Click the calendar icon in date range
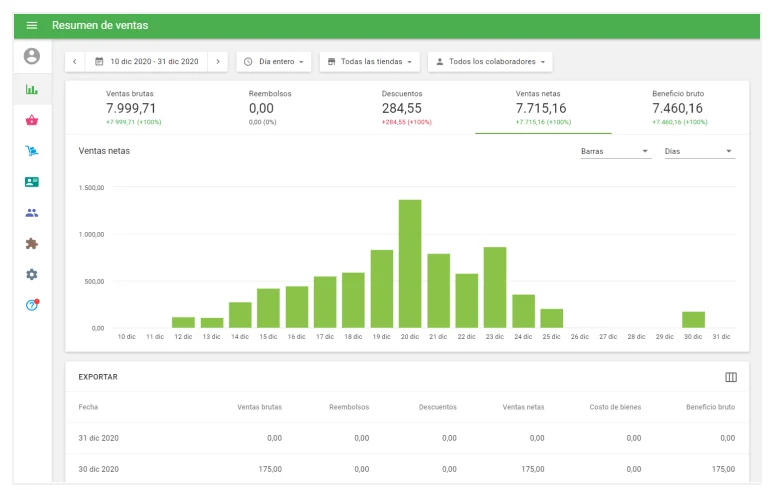This screenshot has width=774, height=497. [x=99, y=62]
